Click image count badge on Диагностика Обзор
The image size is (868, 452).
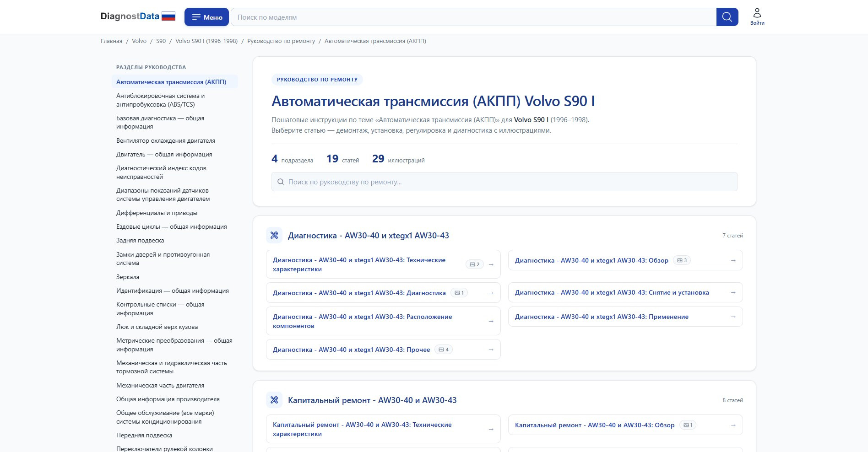tap(682, 260)
